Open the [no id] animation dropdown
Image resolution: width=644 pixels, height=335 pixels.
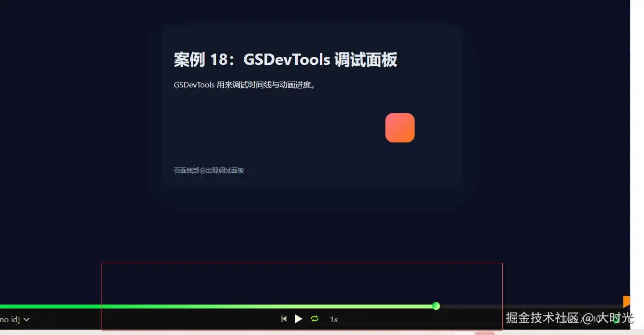tap(15, 319)
